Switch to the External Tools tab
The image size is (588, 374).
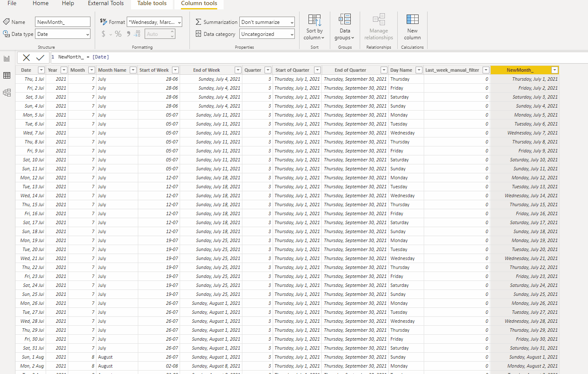pyautogui.click(x=106, y=3)
